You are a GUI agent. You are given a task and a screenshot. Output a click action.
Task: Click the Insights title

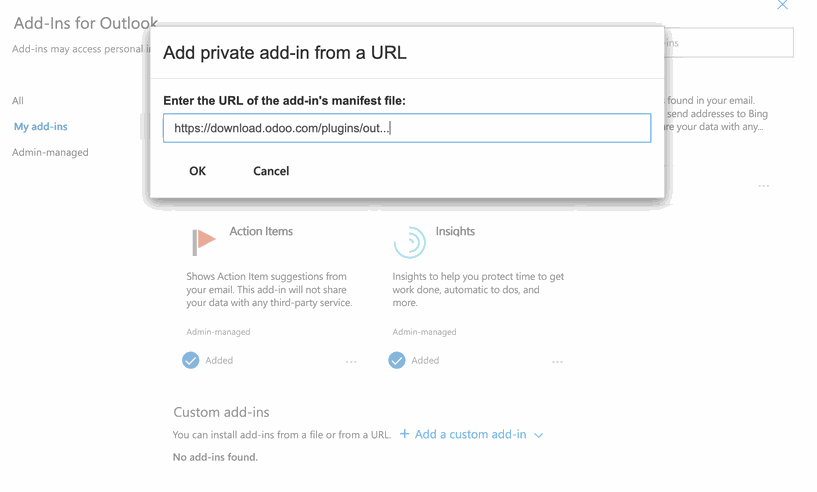pyautogui.click(x=455, y=231)
